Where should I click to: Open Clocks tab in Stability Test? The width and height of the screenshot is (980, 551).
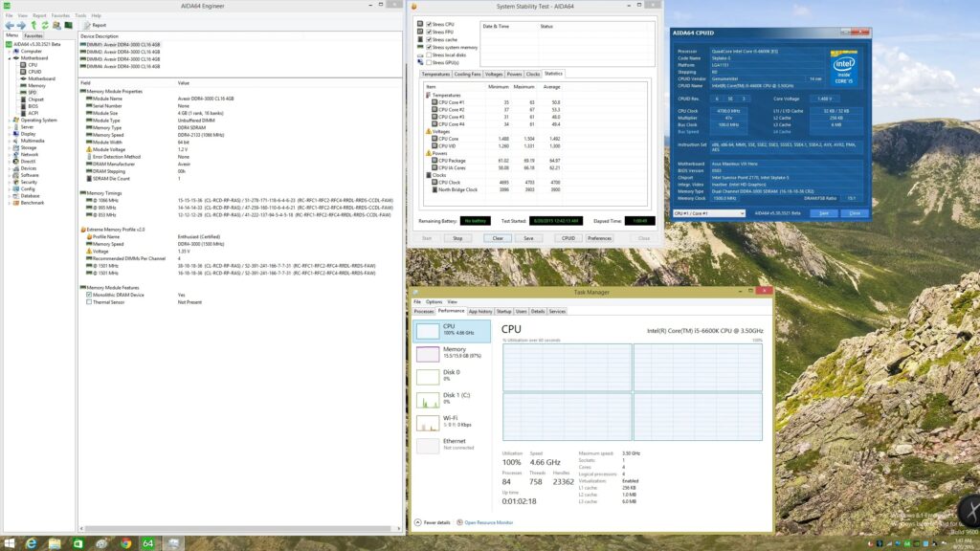tap(533, 74)
